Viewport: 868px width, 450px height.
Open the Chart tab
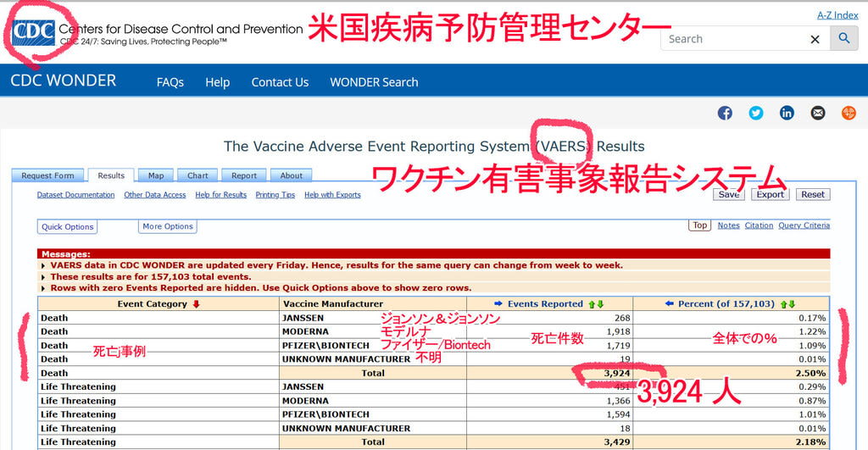[x=198, y=175]
